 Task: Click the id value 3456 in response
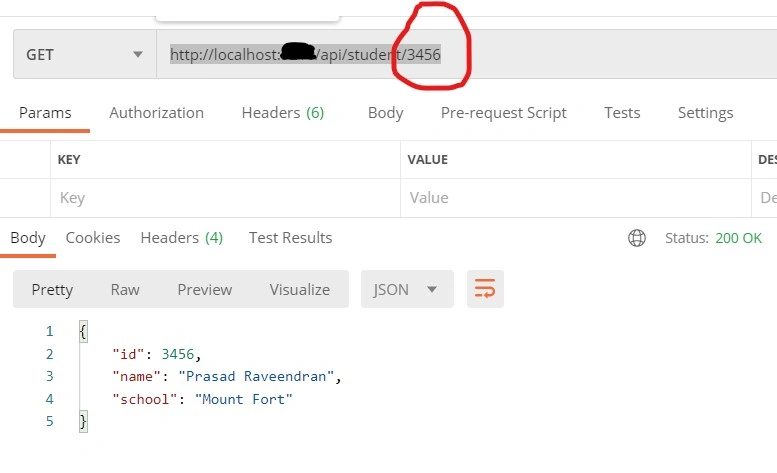pos(178,354)
